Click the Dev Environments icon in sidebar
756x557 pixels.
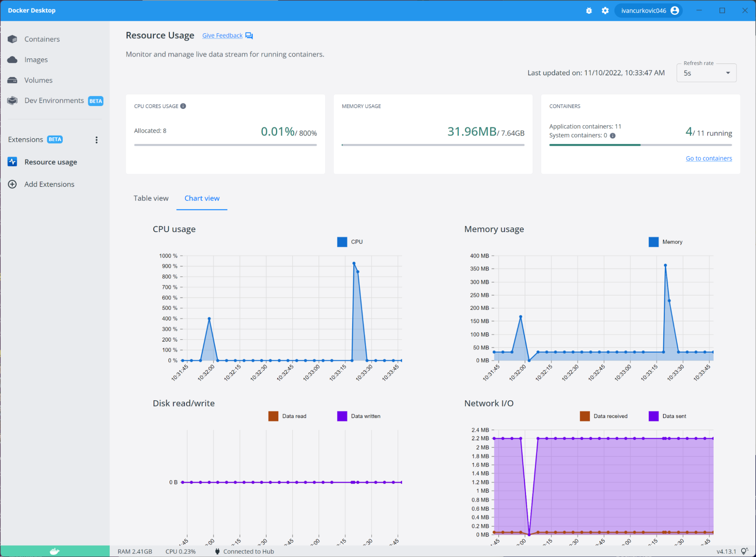[13, 101]
